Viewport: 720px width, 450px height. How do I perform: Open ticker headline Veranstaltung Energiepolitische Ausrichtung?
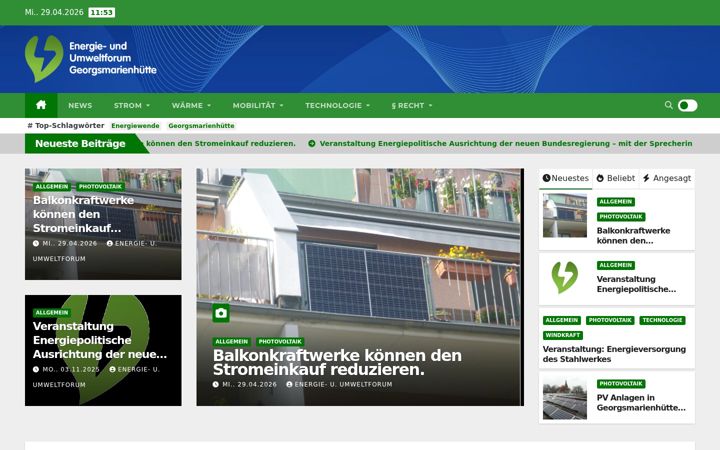(x=506, y=144)
